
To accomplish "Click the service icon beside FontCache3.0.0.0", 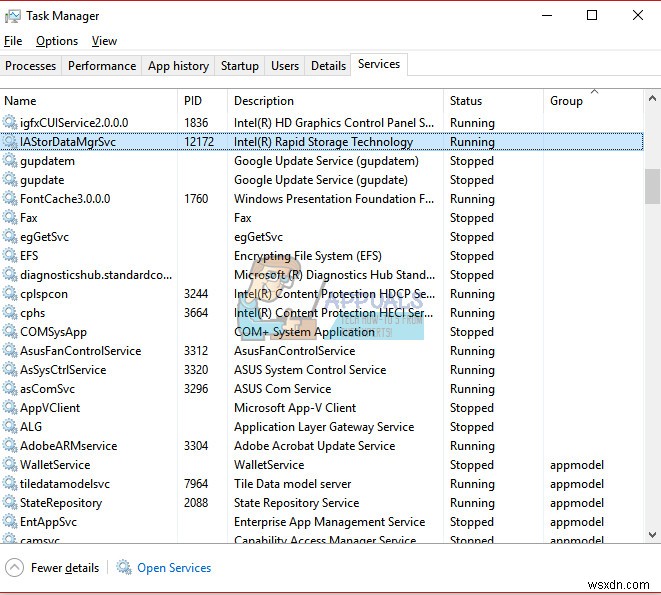I will point(11,199).
